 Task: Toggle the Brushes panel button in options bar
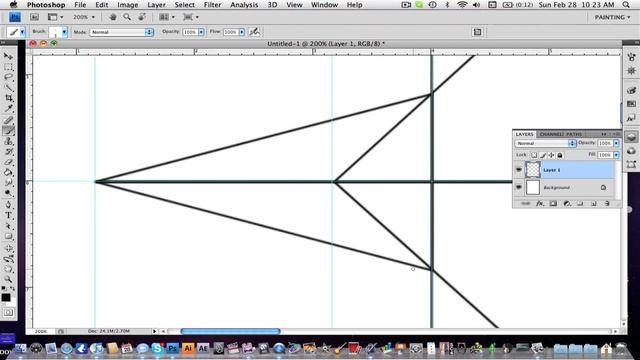pyautogui.click(x=477, y=32)
